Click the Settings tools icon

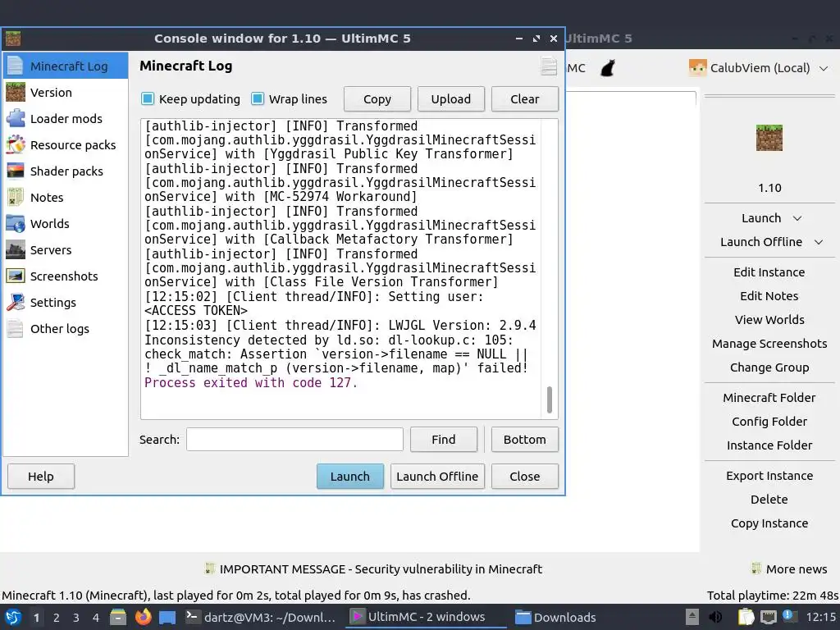coord(16,302)
